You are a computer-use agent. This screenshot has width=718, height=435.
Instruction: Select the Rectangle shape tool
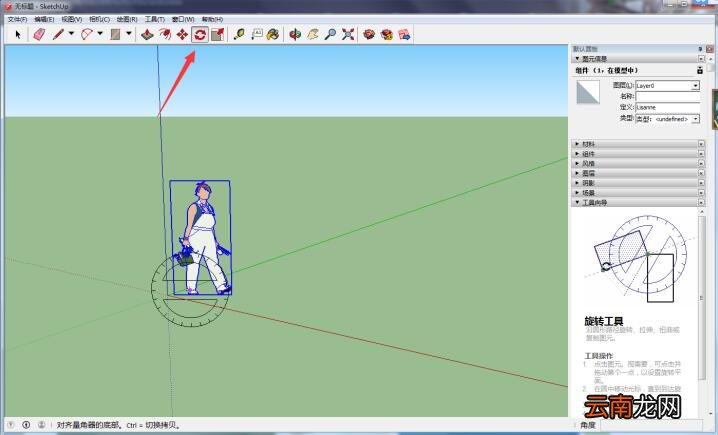(115, 34)
